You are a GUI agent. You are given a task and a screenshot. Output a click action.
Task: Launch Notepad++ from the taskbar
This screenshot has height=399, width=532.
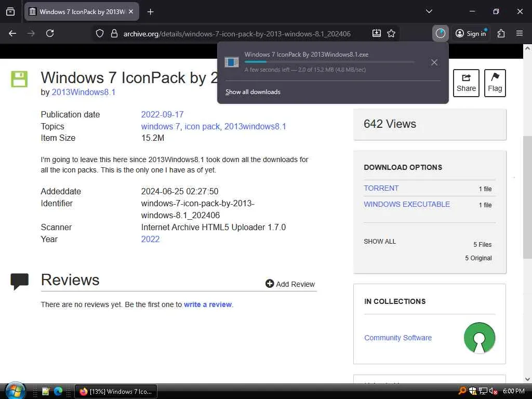point(46,391)
